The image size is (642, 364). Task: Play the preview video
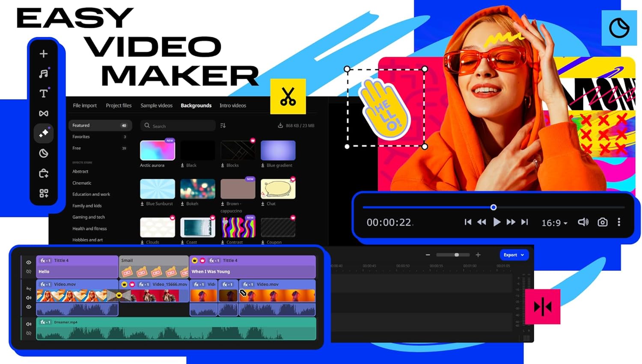[x=496, y=222]
